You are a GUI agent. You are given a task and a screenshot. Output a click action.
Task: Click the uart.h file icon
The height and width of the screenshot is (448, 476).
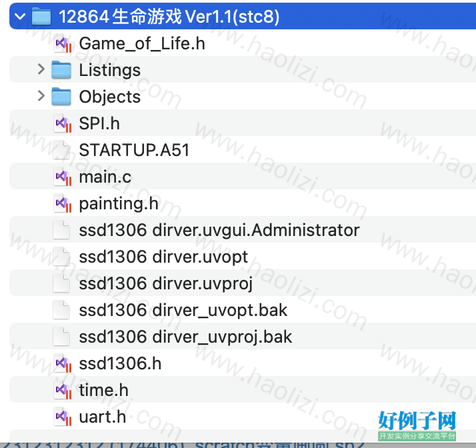(63, 417)
